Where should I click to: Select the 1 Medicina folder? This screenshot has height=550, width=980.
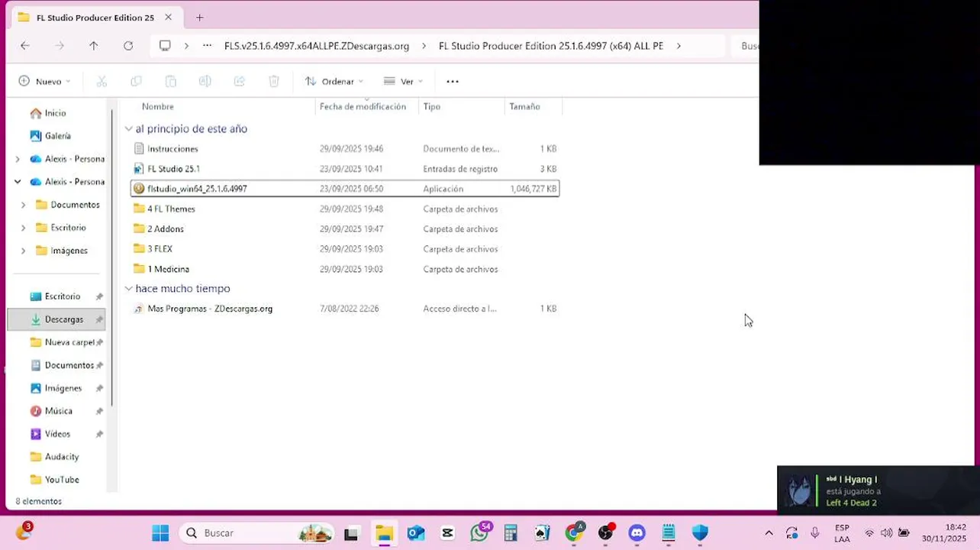coord(345,269)
